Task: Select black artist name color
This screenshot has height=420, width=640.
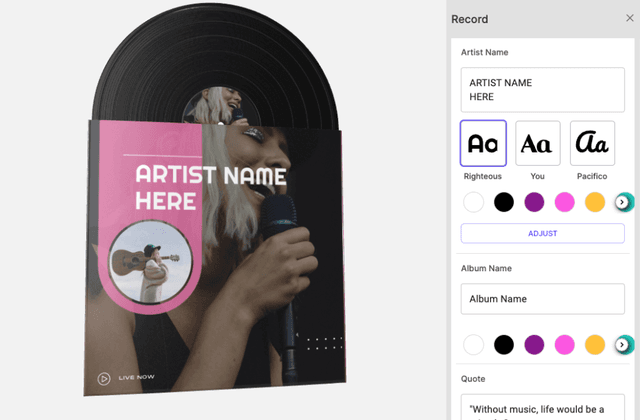Action: (x=504, y=202)
